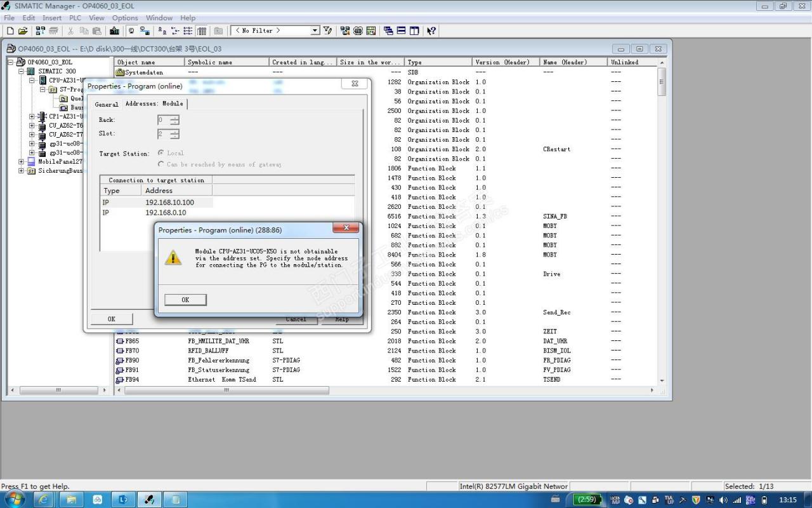
Task: Open Internet Explorer from the taskbar
Action: [x=44, y=500]
